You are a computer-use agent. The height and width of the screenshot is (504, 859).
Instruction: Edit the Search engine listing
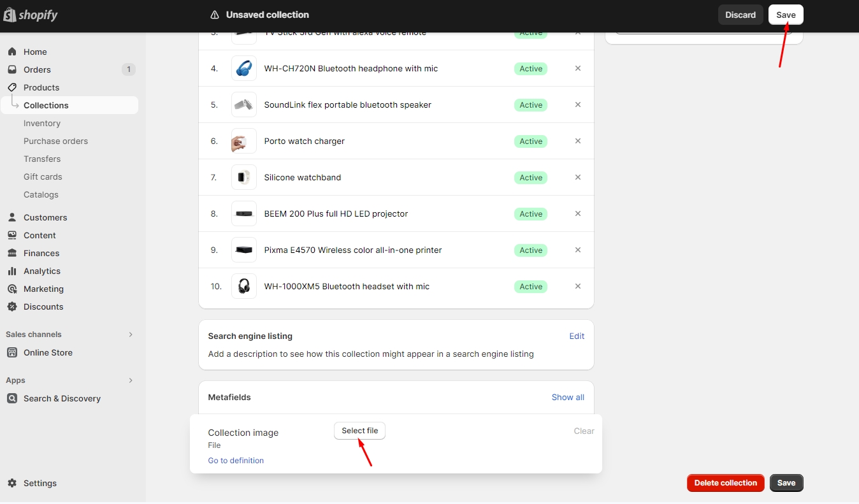(x=577, y=336)
